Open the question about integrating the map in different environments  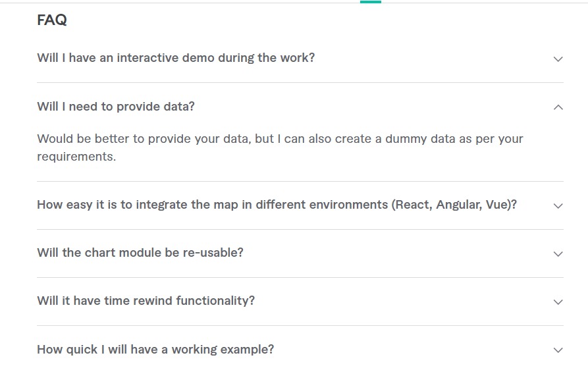point(277,205)
